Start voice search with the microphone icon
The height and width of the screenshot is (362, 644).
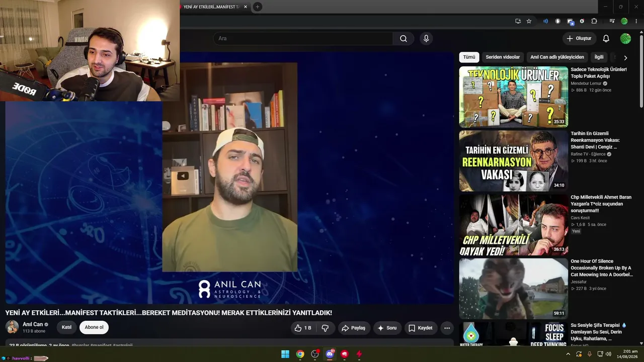click(426, 39)
